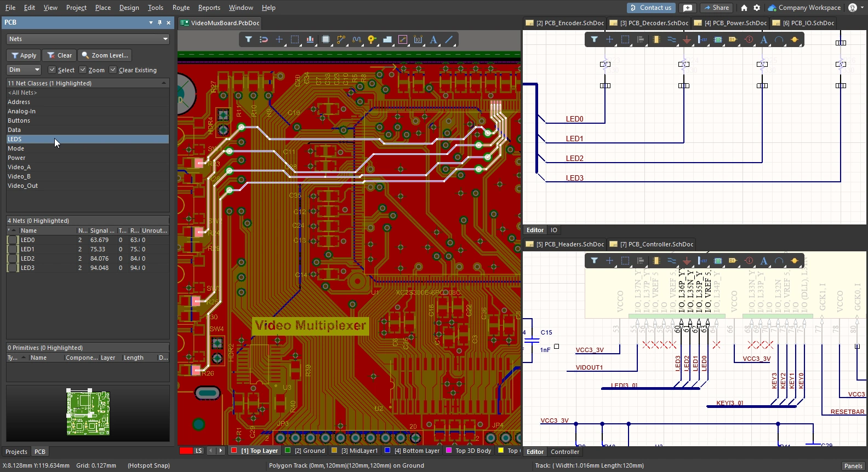868x472 pixels.
Task: Click the red Top Layer color swatch
Action: pos(234,451)
